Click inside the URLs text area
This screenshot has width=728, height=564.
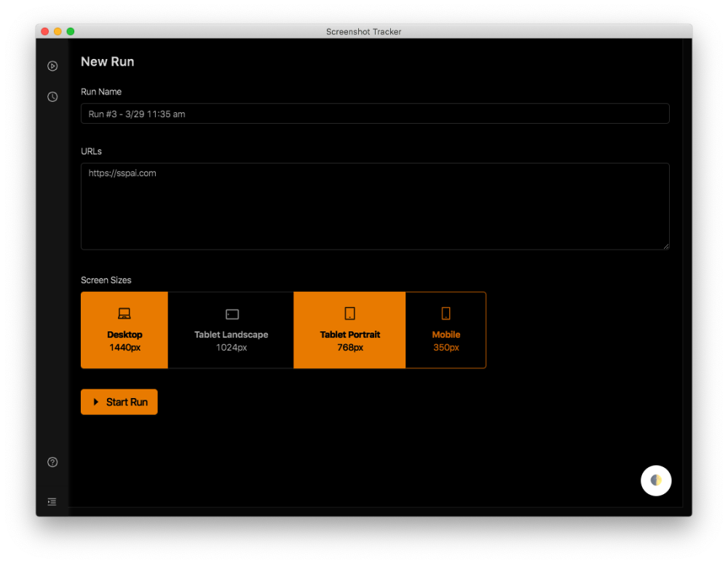tap(375, 206)
